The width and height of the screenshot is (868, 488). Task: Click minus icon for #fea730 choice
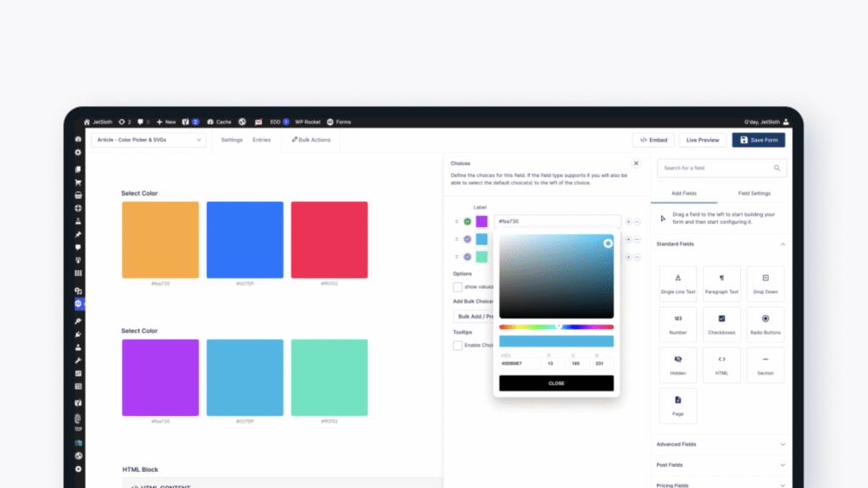tap(637, 222)
